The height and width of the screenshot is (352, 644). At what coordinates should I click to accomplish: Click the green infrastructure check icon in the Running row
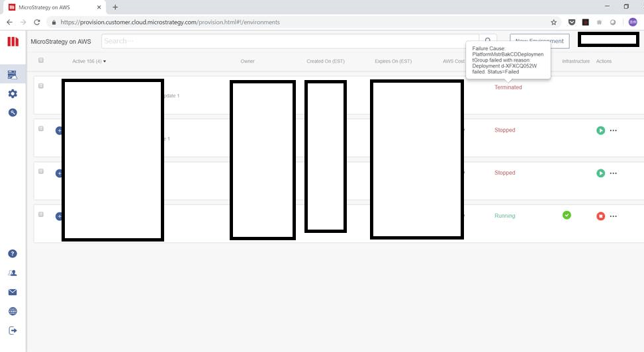(x=567, y=215)
